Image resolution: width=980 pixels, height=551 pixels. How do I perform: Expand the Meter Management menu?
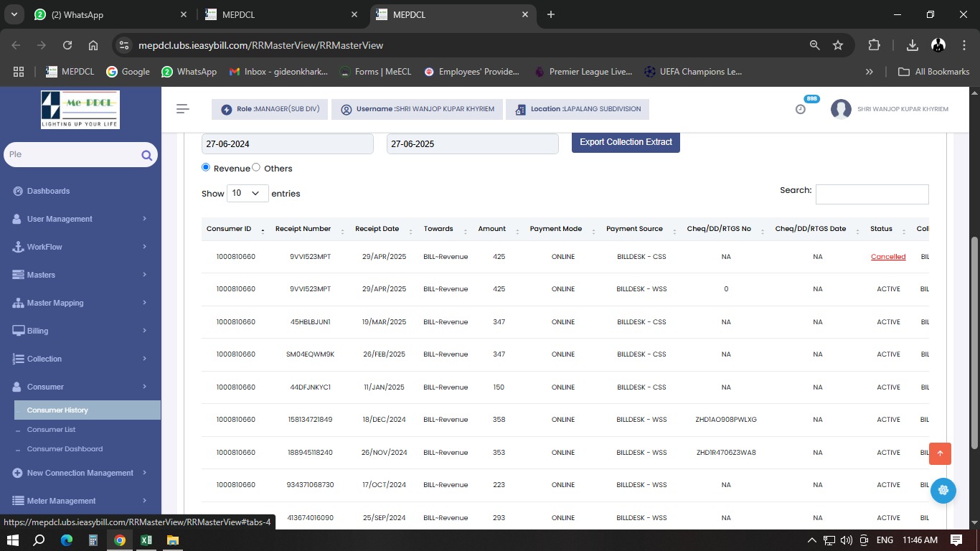(80, 501)
